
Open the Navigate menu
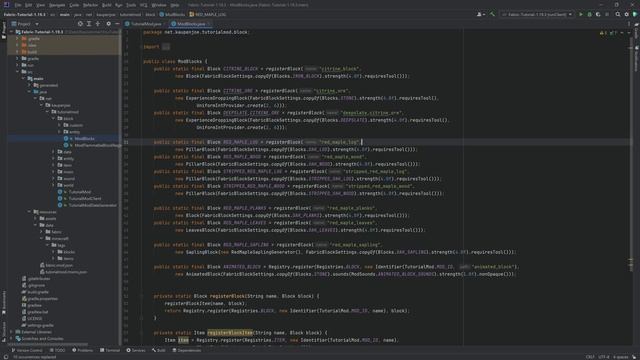click(x=57, y=5)
